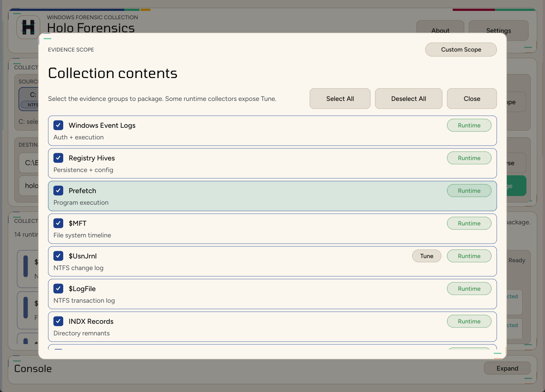545x392 pixels.
Task: Click 'File system timeline' description text
Action: [82, 235]
